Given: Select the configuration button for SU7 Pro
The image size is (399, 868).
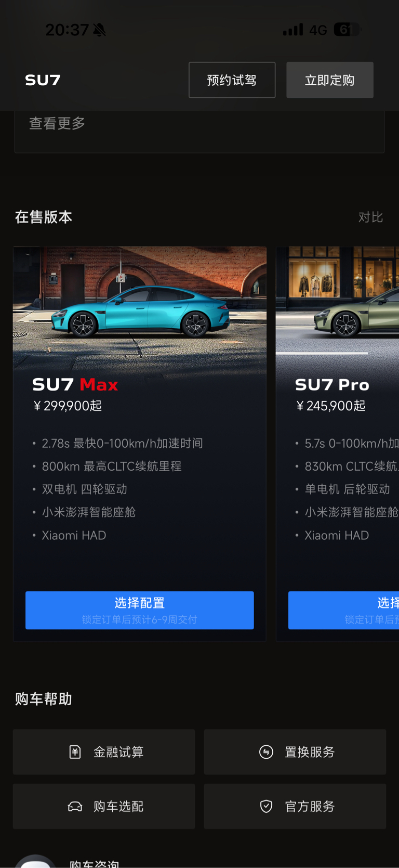Looking at the screenshot, I should point(343,610).
